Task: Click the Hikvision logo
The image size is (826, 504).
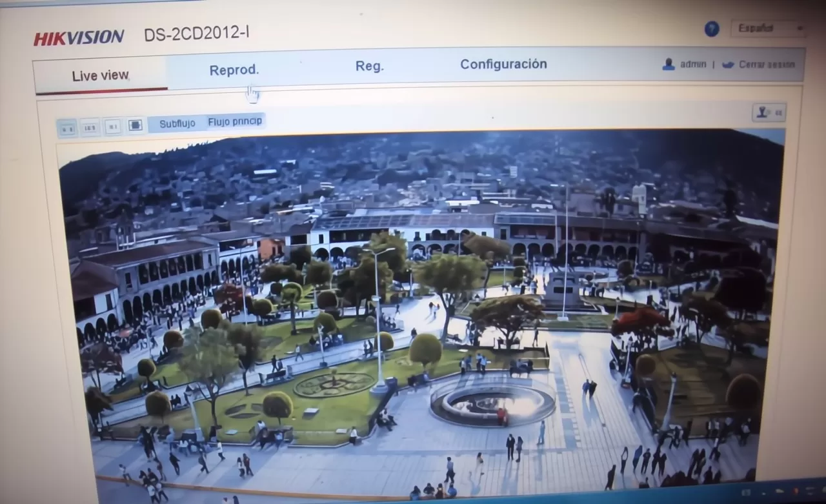Action: point(79,37)
